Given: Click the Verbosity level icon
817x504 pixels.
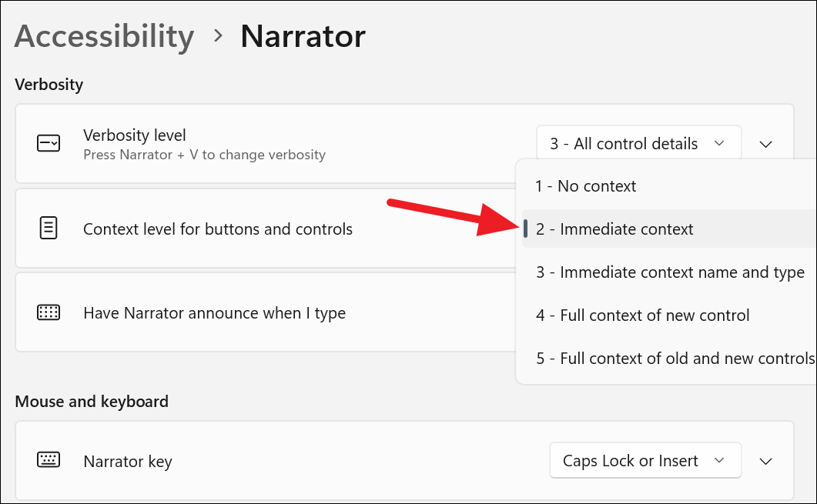Looking at the screenshot, I should click(49, 143).
